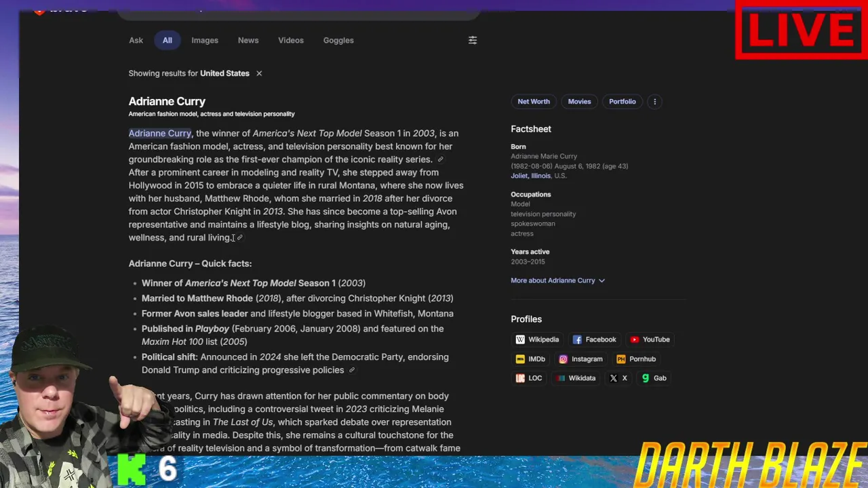Open the Goggles tab
This screenshot has width=868, height=488.
click(x=338, y=40)
